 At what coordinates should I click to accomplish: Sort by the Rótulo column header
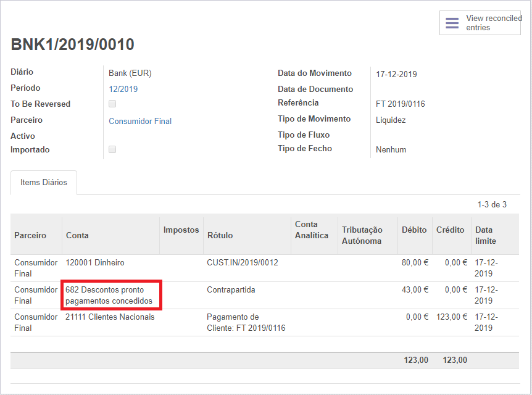(220, 235)
